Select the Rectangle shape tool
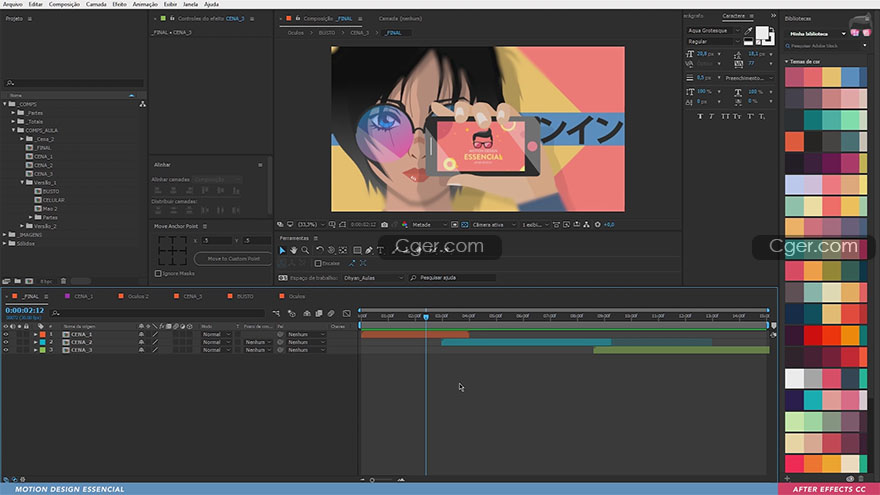The width and height of the screenshot is (880, 495). click(x=357, y=250)
